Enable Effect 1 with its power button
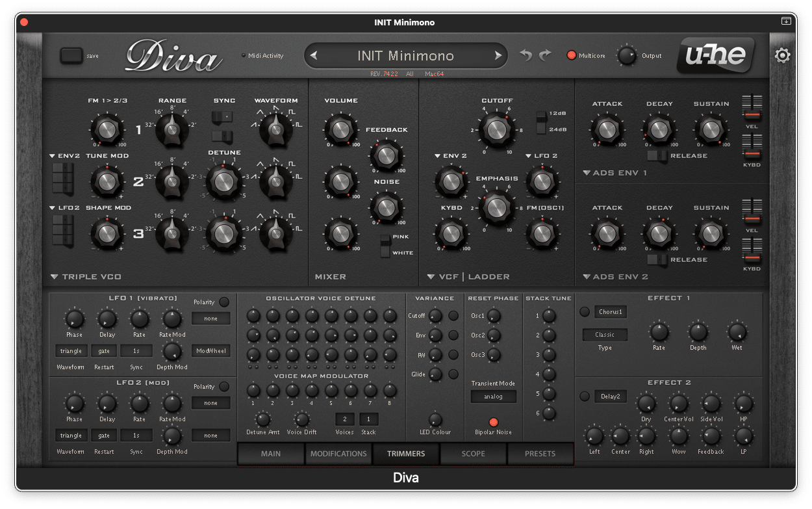The width and height of the screenshot is (812, 509). 584,312
